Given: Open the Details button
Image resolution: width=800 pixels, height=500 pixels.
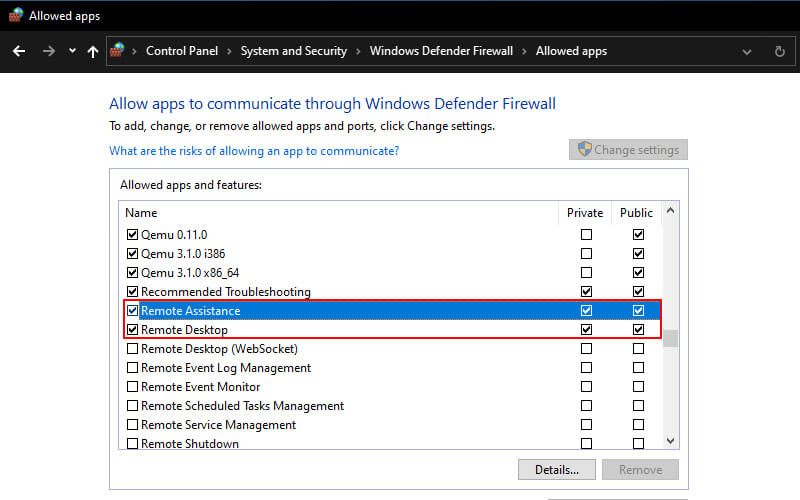Looking at the screenshot, I should pos(556,469).
